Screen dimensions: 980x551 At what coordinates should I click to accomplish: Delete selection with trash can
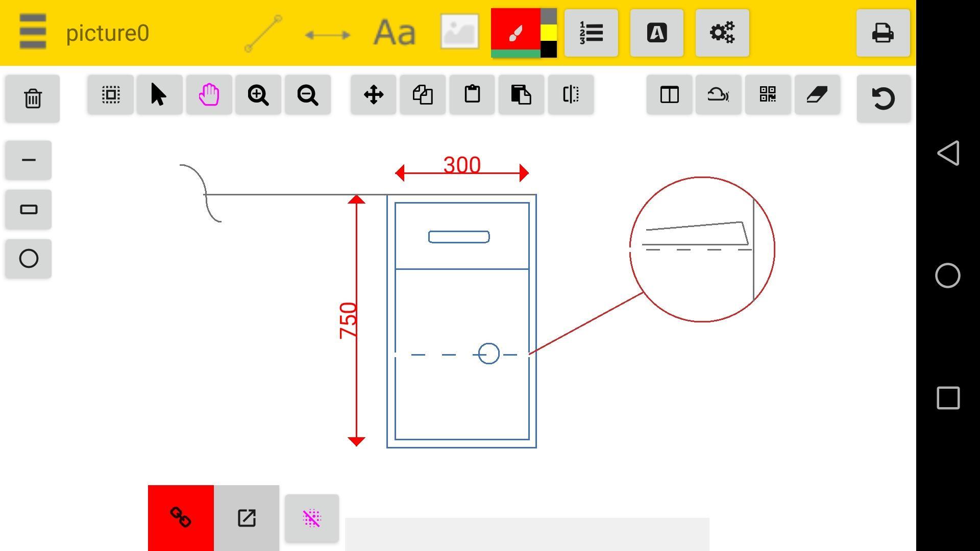click(33, 98)
